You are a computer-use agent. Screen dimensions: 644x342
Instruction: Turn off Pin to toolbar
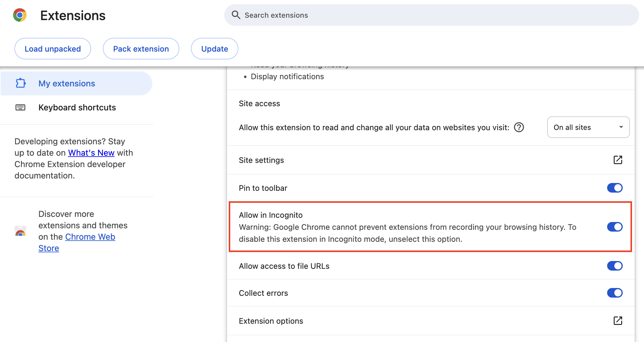pyautogui.click(x=615, y=188)
